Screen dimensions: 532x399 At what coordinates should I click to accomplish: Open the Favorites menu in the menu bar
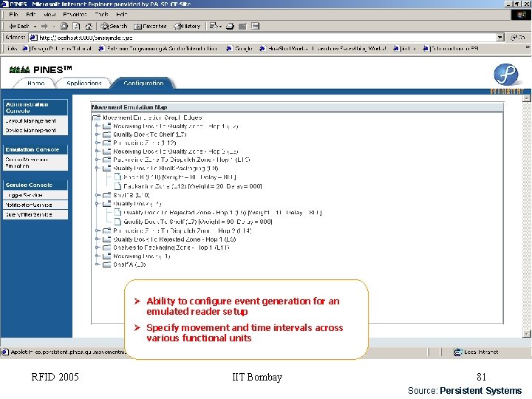(x=75, y=14)
